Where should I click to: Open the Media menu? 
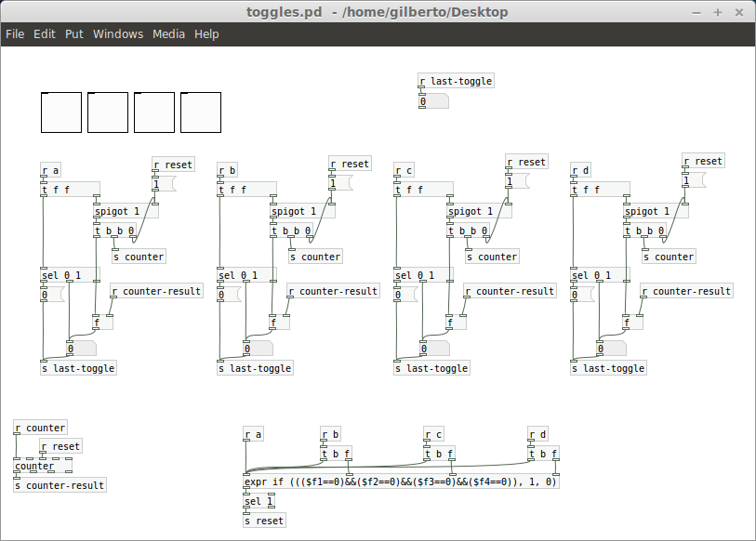click(168, 33)
